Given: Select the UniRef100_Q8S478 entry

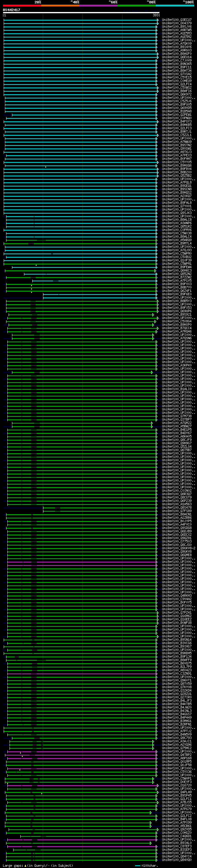Looking at the screenshot, I should [176, 507].
